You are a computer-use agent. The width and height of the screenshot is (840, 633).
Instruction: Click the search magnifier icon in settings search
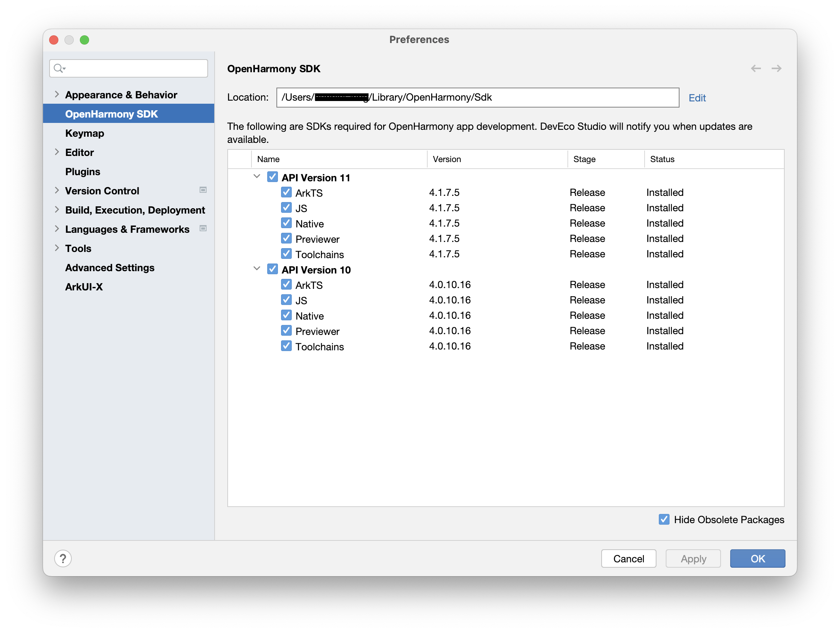coord(59,68)
